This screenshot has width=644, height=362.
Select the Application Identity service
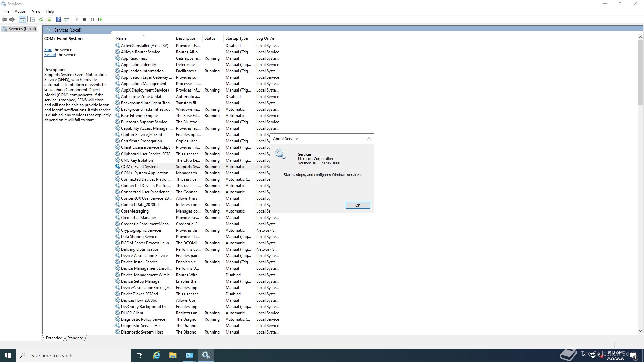pyautogui.click(x=197, y=65)
